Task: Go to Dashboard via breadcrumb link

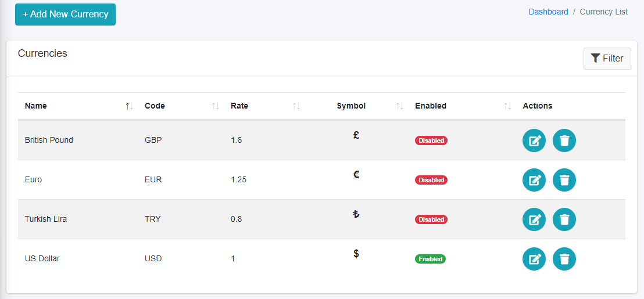Action: click(x=548, y=12)
